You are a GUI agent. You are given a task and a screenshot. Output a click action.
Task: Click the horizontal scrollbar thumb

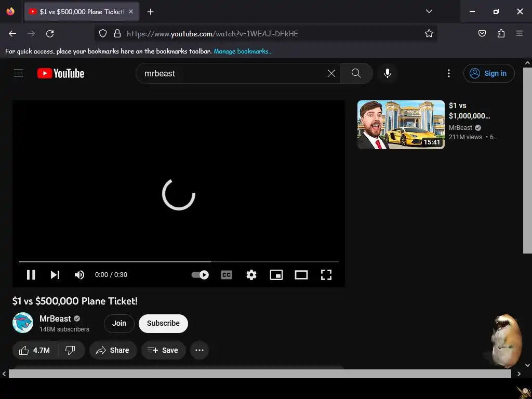coord(260,374)
